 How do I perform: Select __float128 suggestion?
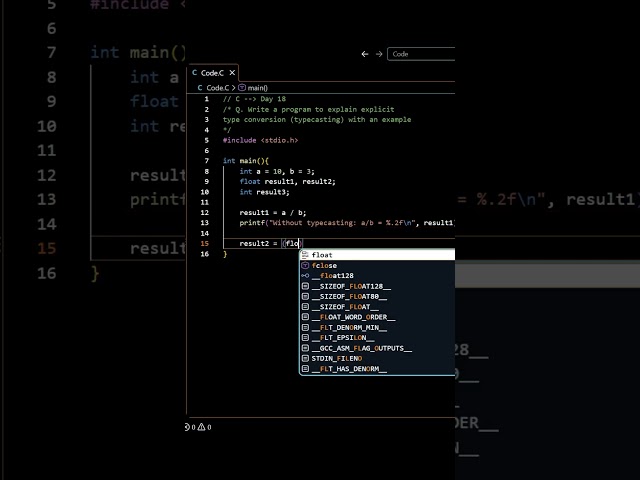[378, 276]
